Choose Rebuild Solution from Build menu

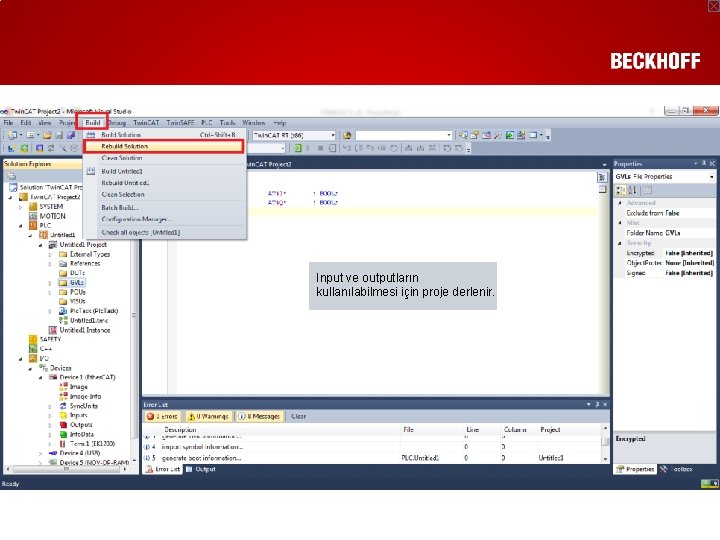click(163, 146)
